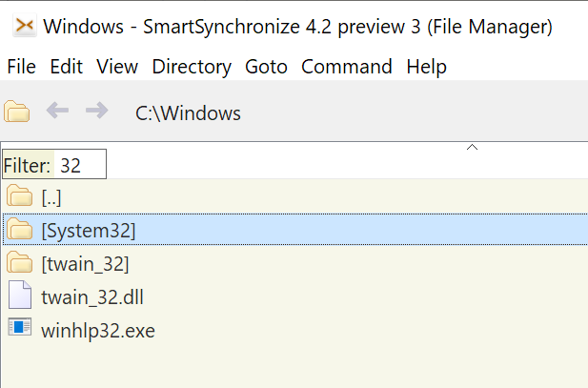
Task: Open the Goto menu
Action: 266,67
